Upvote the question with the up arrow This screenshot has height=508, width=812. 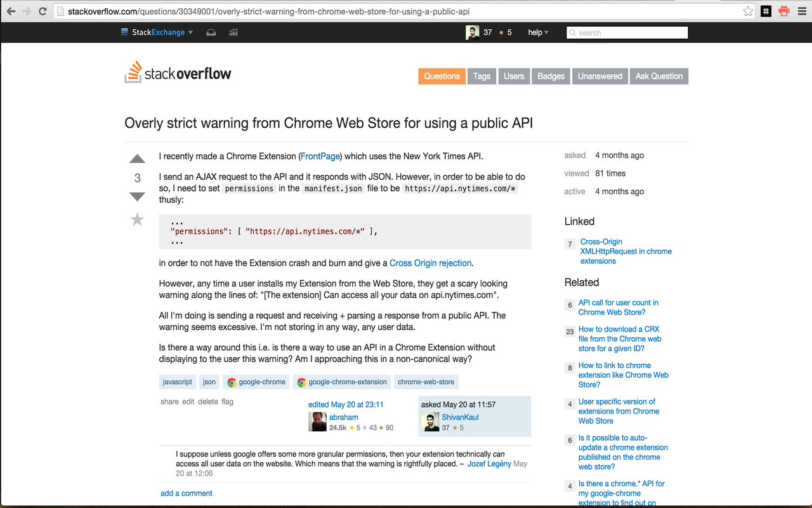(138, 159)
